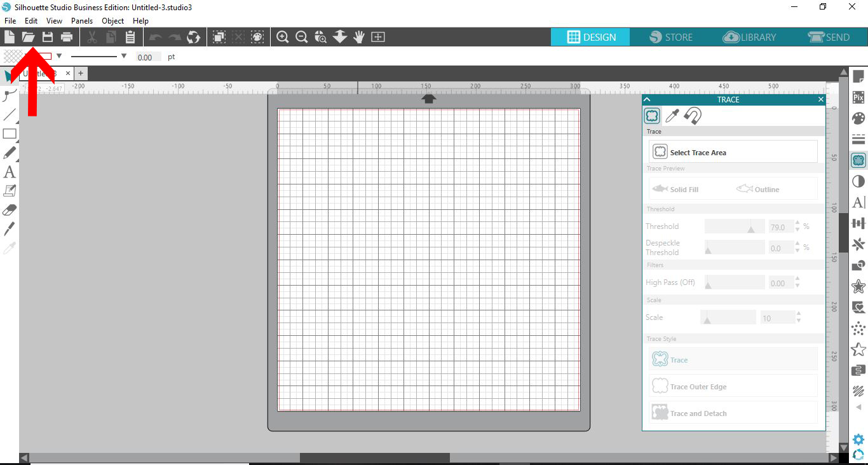Image resolution: width=868 pixels, height=465 pixels.
Task: Toggle Solid Fill trace preview
Action: tap(676, 190)
